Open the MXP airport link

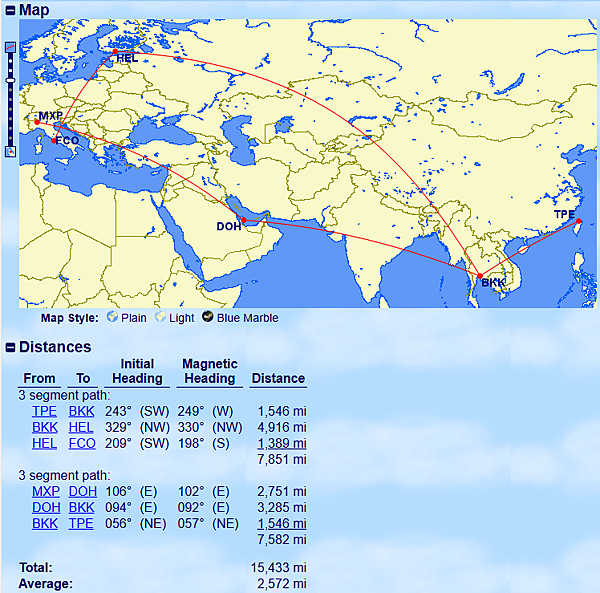pos(46,491)
